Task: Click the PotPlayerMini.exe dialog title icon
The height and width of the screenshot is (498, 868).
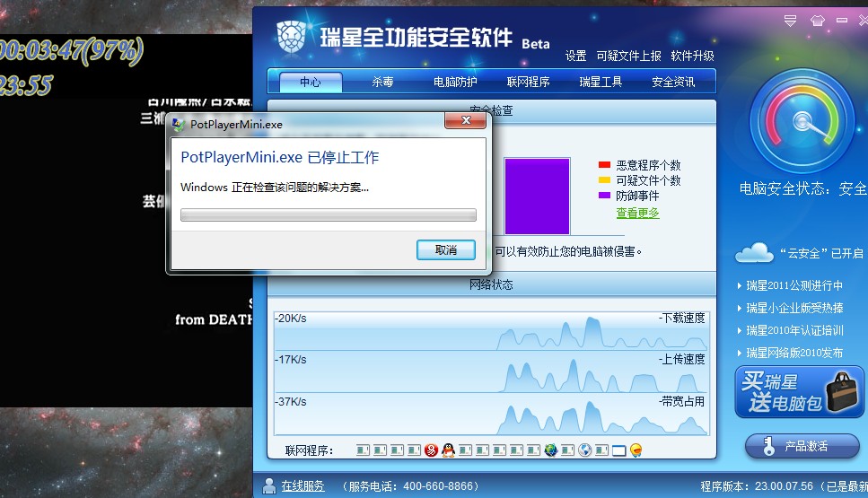Action: tap(179, 125)
